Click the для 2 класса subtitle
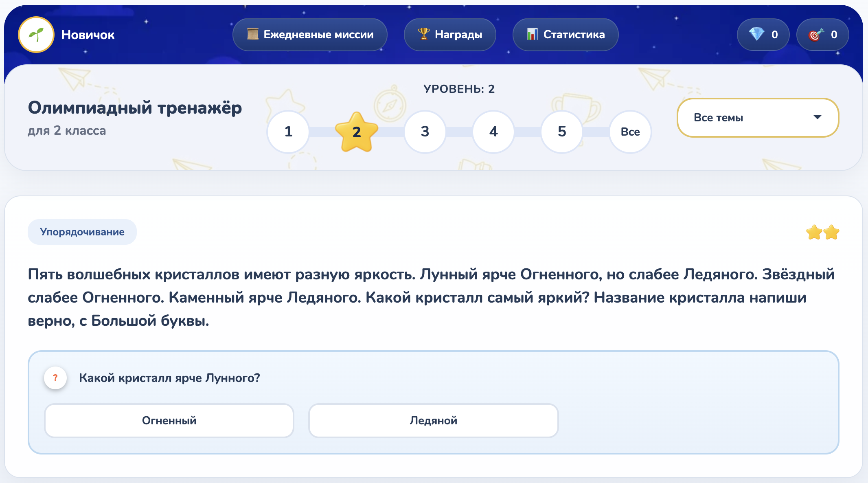 pos(67,130)
